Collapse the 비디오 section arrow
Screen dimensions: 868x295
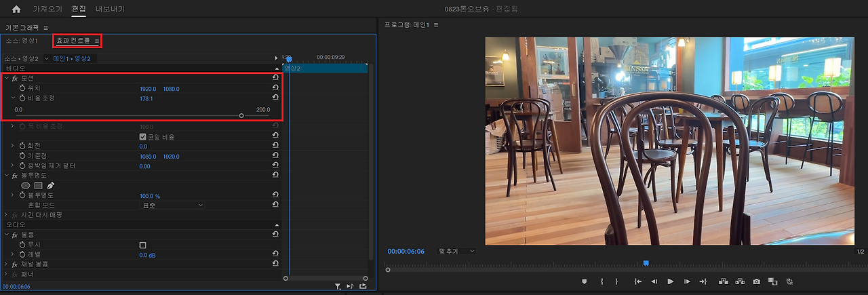pyautogui.click(x=277, y=68)
